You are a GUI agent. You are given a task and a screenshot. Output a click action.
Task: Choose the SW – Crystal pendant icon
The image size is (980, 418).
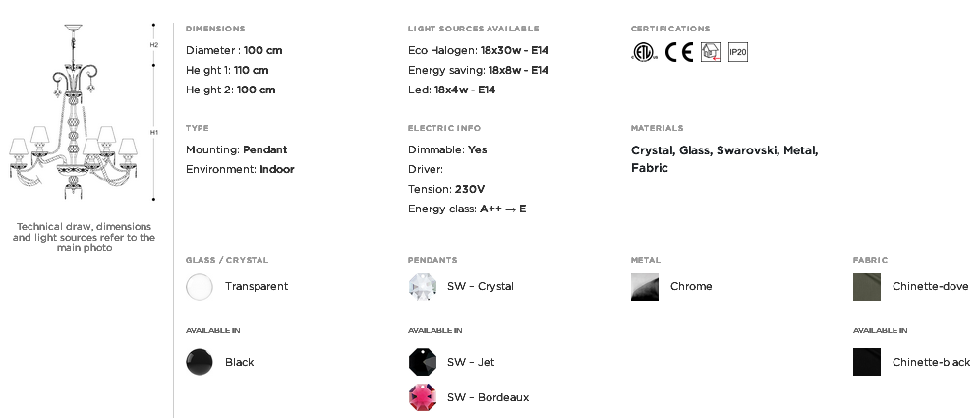coord(422,287)
